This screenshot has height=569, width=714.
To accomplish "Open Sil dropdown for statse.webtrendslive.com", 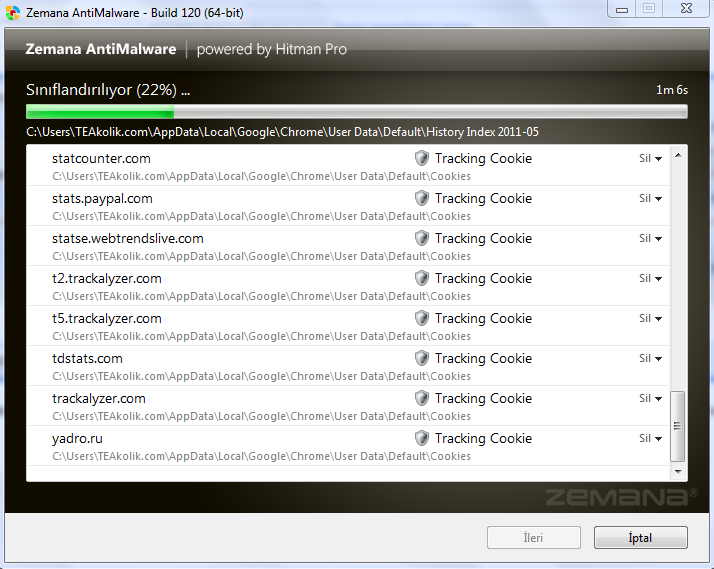I will (650, 239).
